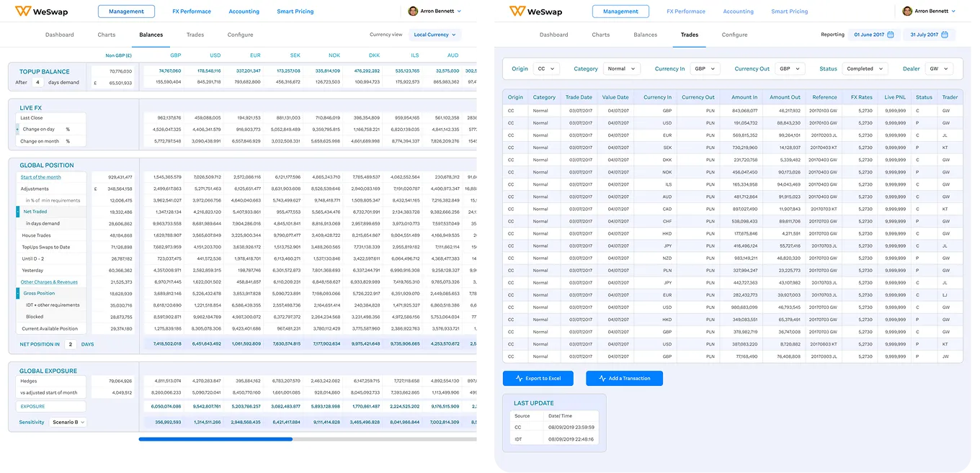Screen dimensions: 980x473
Task: Open the Other Charges & Revenues link
Action: (49, 282)
